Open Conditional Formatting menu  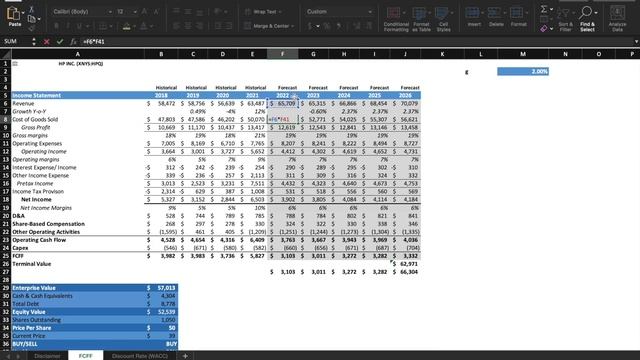point(396,19)
